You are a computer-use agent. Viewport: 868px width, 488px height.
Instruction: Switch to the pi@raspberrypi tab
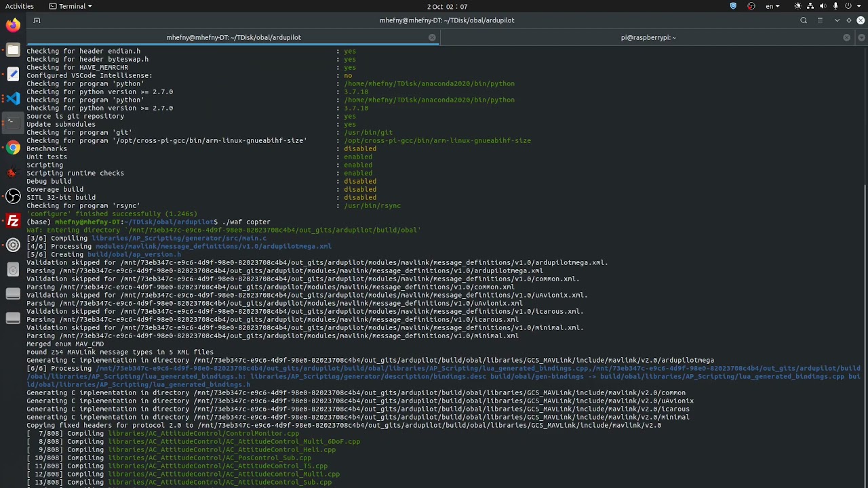pyautogui.click(x=648, y=37)
